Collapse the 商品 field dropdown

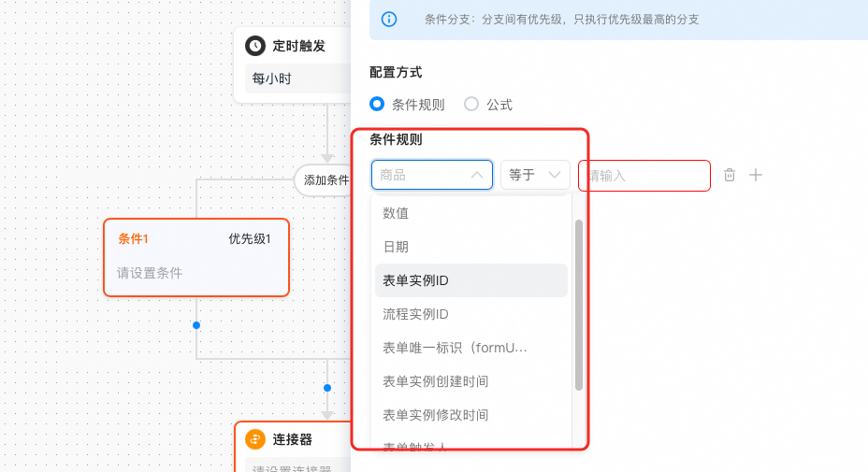click(x=476, y=175)
